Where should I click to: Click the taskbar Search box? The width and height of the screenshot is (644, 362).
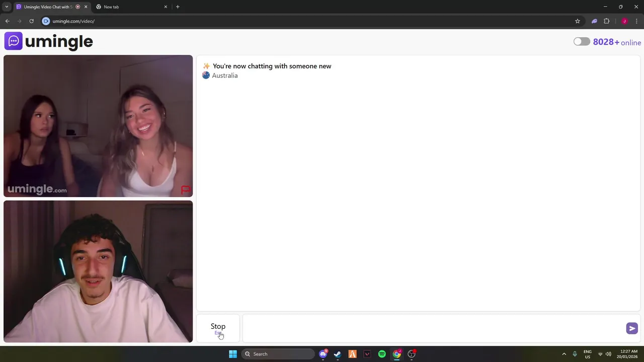(x=278, y=354)
